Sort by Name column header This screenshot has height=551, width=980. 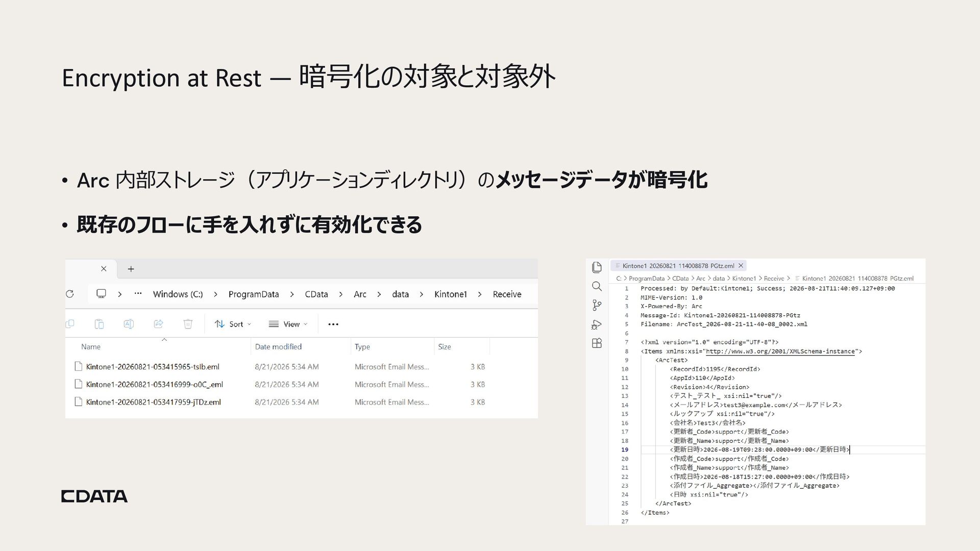click(91, 347)
